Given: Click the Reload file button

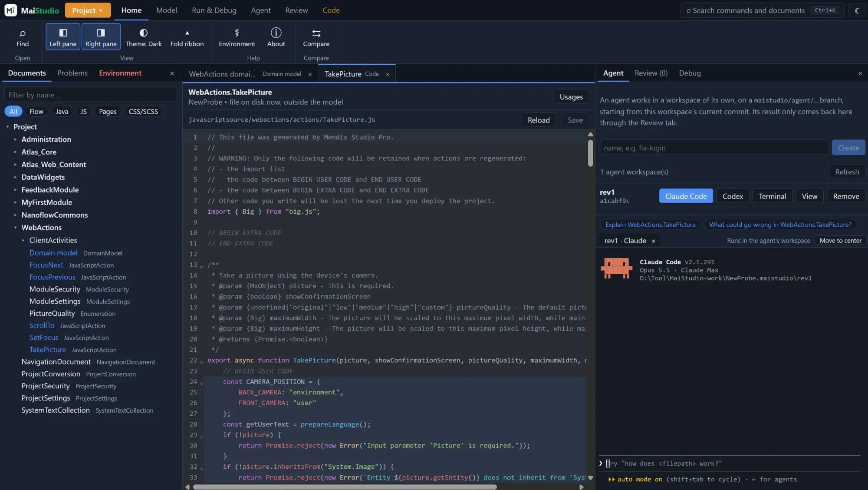Looking at the screenshot, I should 539,120.
